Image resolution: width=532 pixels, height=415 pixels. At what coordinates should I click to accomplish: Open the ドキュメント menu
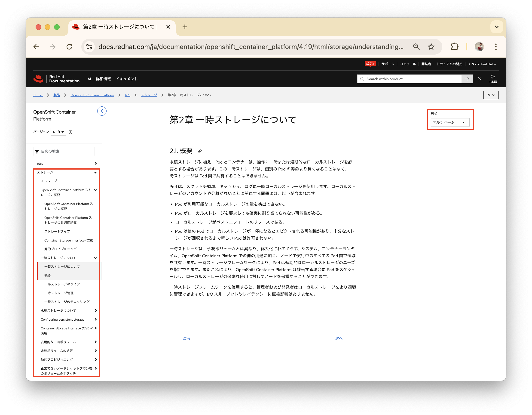[127, 79]
